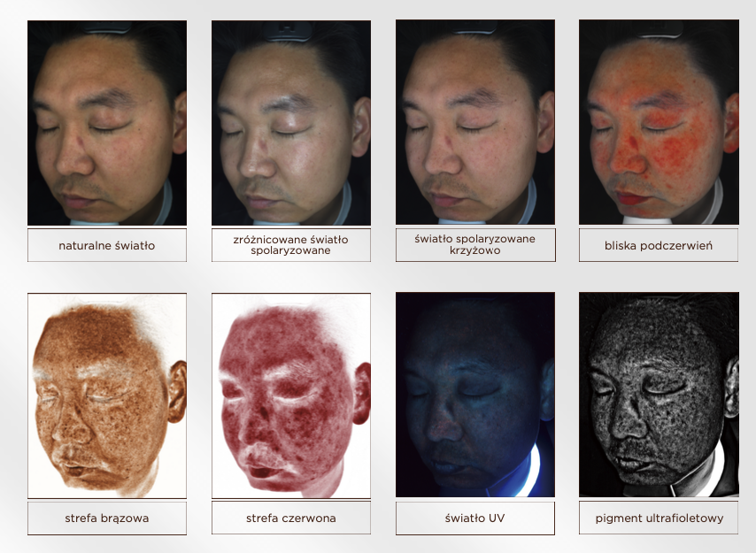Select the 'pigment ultrafioletowy' label
The width and height of the screenshot is (756, 553).
pos(658,518)
